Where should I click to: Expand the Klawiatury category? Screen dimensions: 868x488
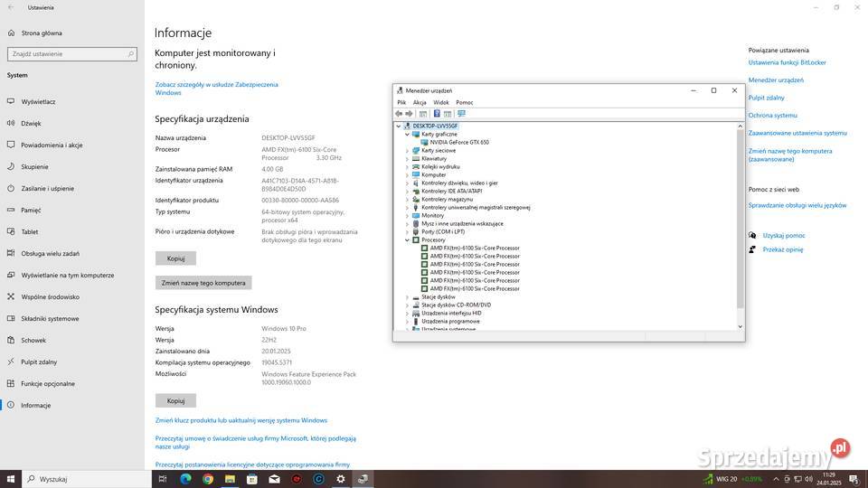[408, 159]
